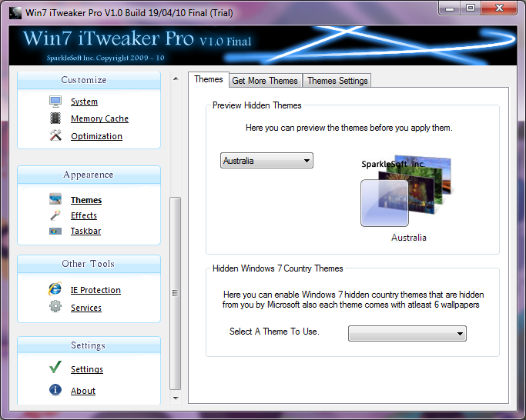Viewport: 526px width, 420px height.
Task: Open the Settings link
Action: 87,369
